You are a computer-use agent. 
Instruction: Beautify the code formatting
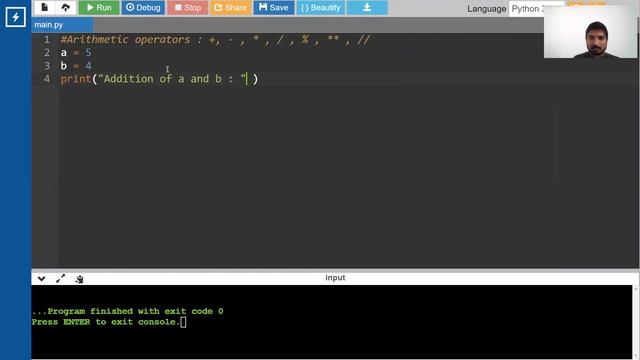click(x=321, y=7)
